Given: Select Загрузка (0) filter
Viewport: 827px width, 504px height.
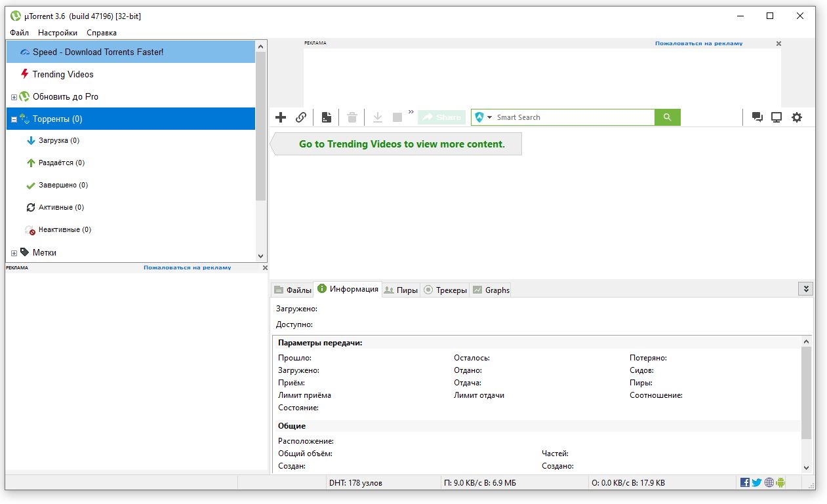Looking at the screenshot, I should (x=131, y=140).
